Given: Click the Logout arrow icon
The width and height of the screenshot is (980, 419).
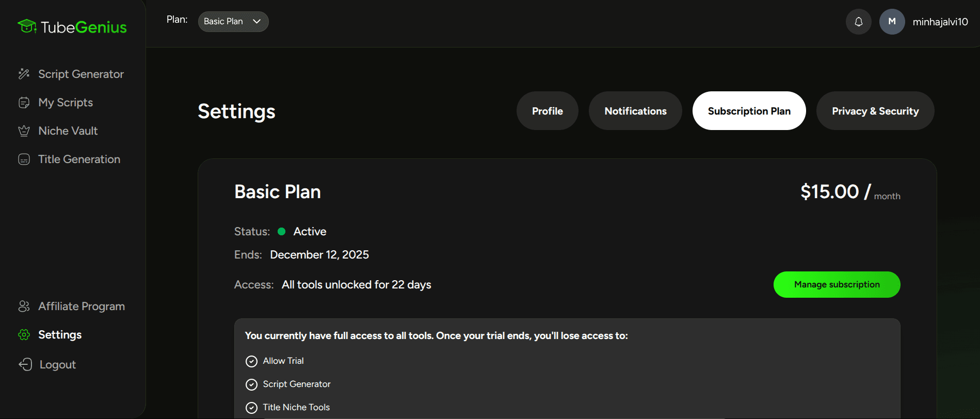Looking at the screenshot, I should pos(25,365).
